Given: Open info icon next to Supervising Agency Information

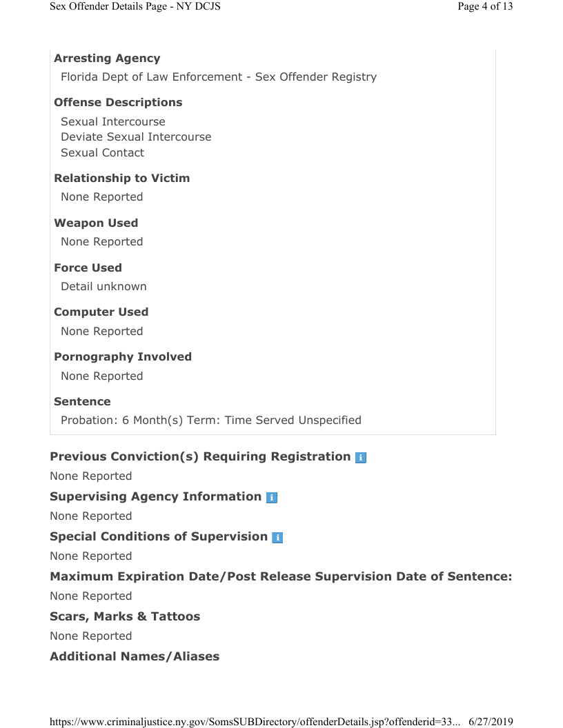Looking at the screenshot, I should [x=272, y=497].
